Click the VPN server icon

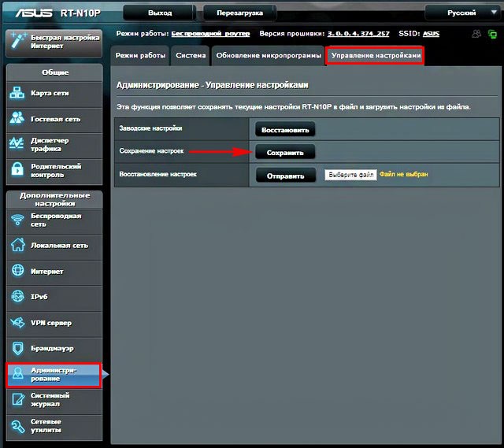click(x=17, y=322)
